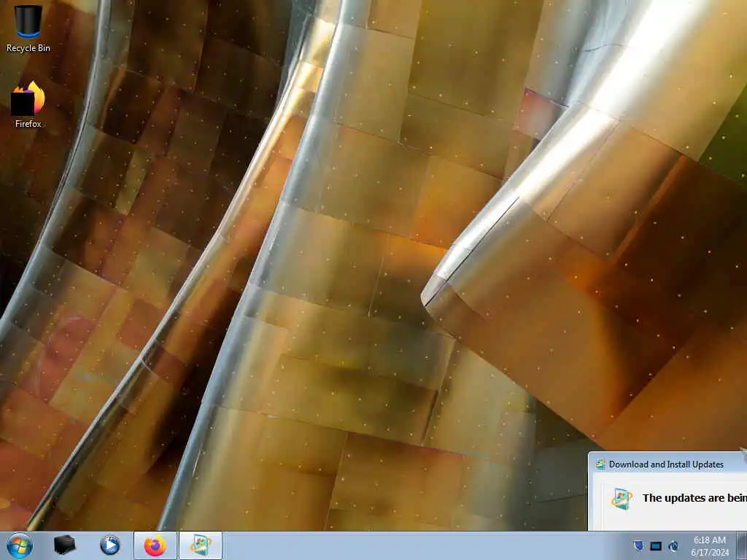Click the Show desktop strip at the taskbar end
Screen dimensions: 747x560
coord(742,545)
